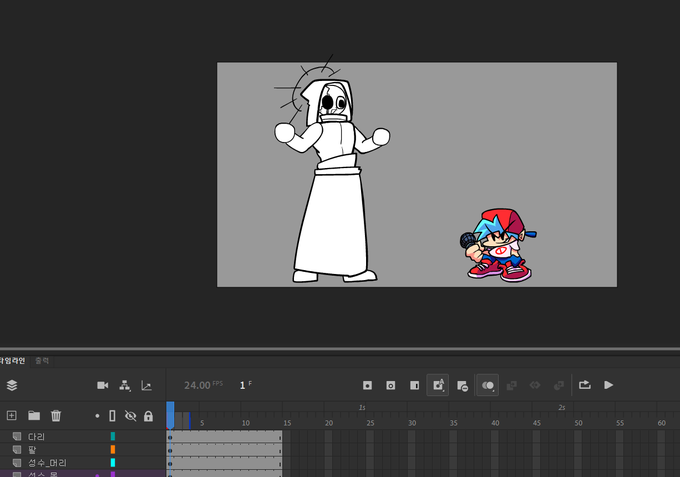Click the current frame number field 1 F

(x=245, y=385)
